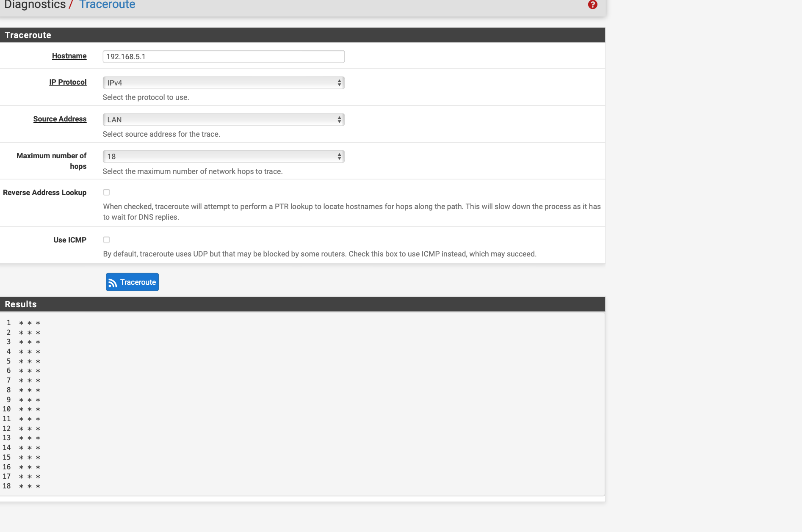Click result row for hop 5

[23, 361]
